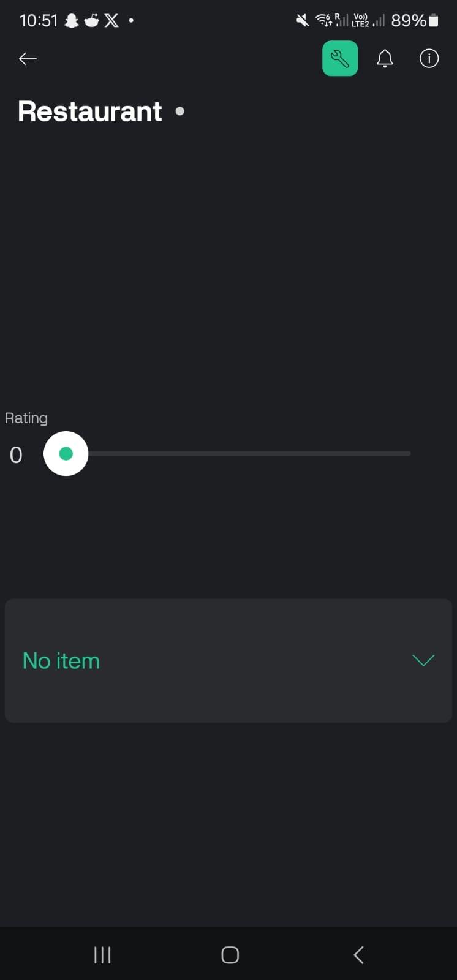Tap the X notification icon
Viewport: 457px width, 980px height.
pyautogui.click(x=111, y=20)
